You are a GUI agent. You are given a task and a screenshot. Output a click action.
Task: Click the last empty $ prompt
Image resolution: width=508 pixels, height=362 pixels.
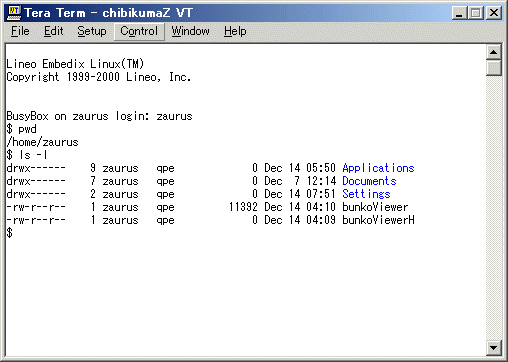(x=10, y=233)
